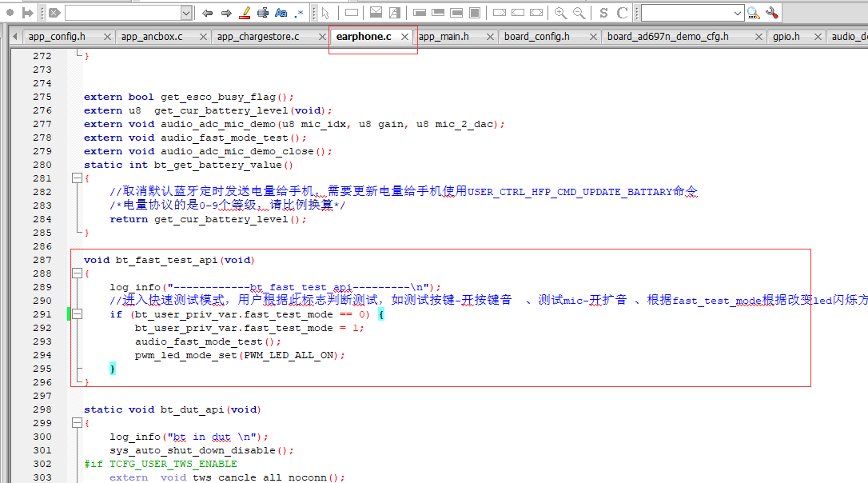Run search with the magnifier icon
868x483 pixels.
pos(754,13)
